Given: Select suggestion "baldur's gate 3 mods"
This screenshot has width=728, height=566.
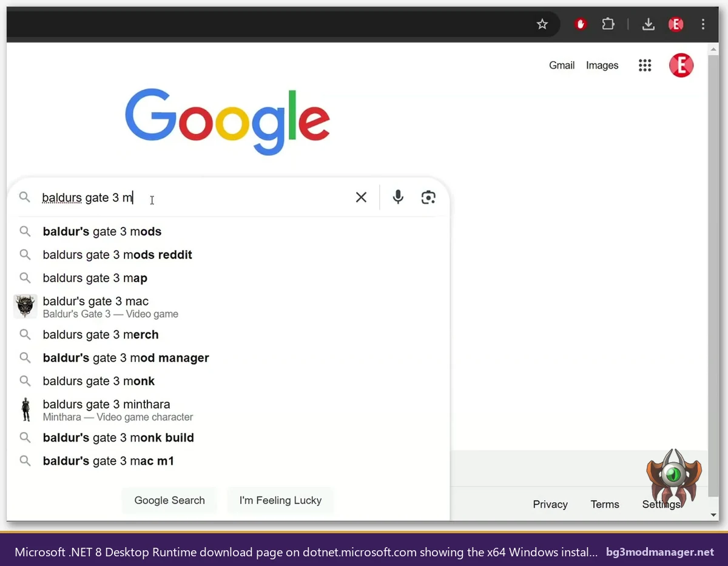Looking at the screenshot, I should tap(228, 232).
